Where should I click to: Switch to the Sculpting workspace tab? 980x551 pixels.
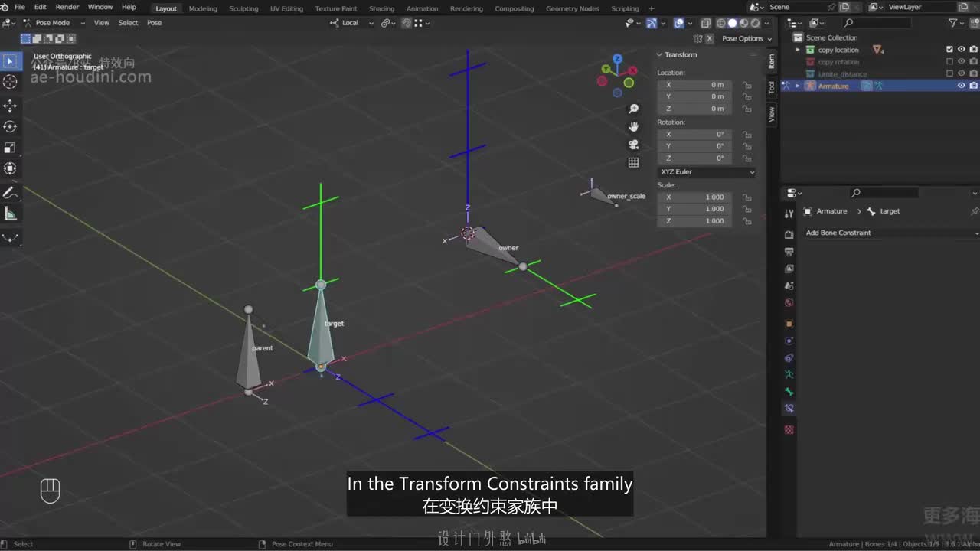[243, 8]
